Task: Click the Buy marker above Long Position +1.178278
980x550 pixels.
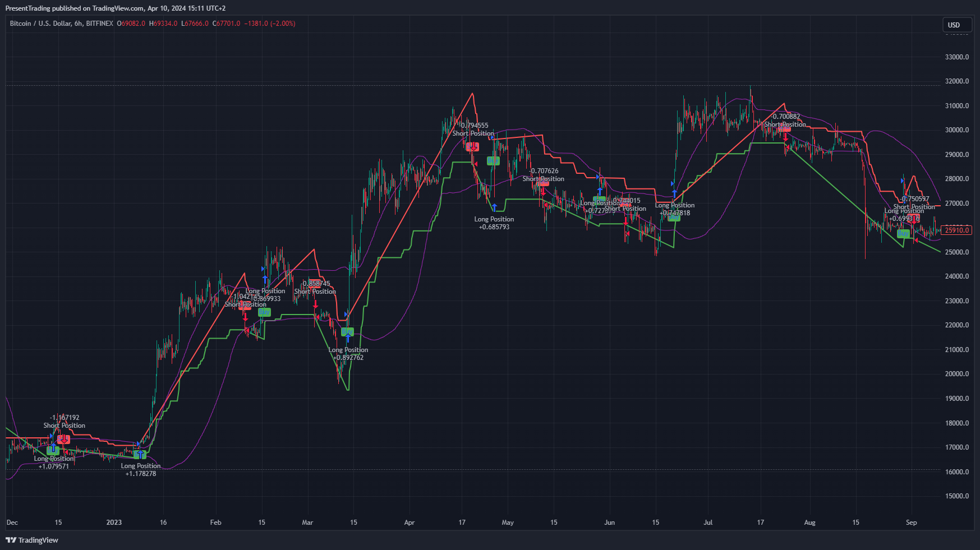Action: click(140, 455)
